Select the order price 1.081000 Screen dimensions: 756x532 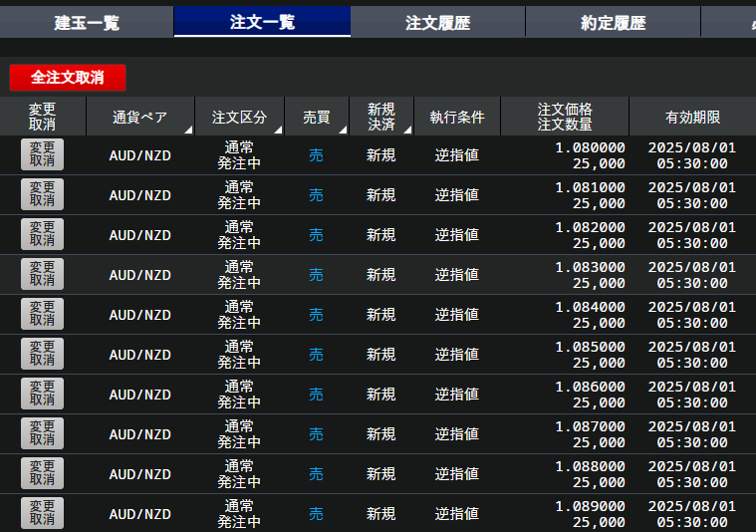pos(590,187)
